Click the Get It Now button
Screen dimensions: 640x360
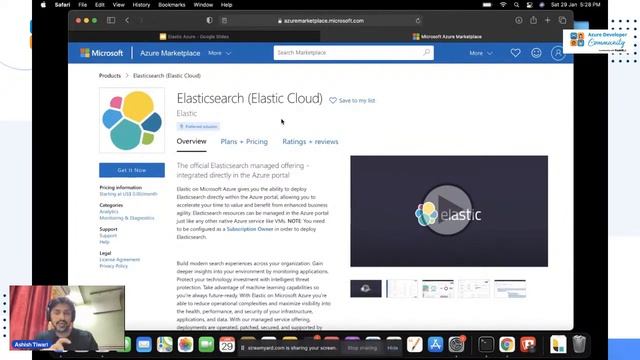pyautogui.click(x=132, y=170)
